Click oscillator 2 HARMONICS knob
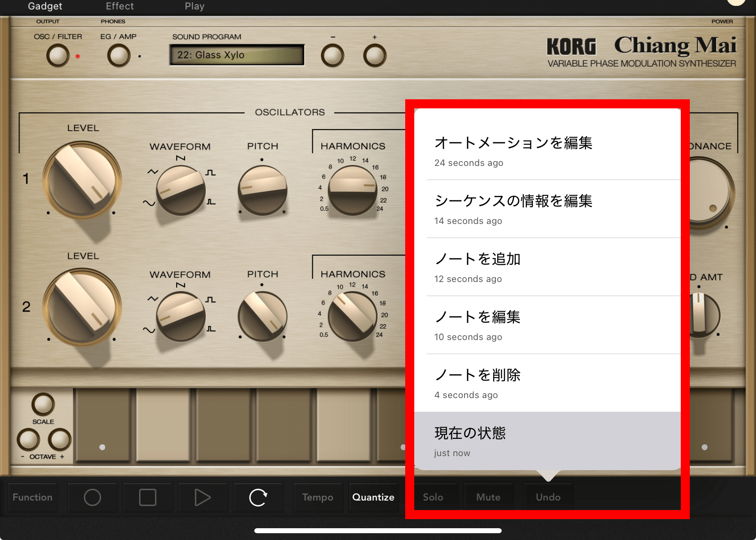The width and height of the screenshot is (756, 540). coord(353,316)
